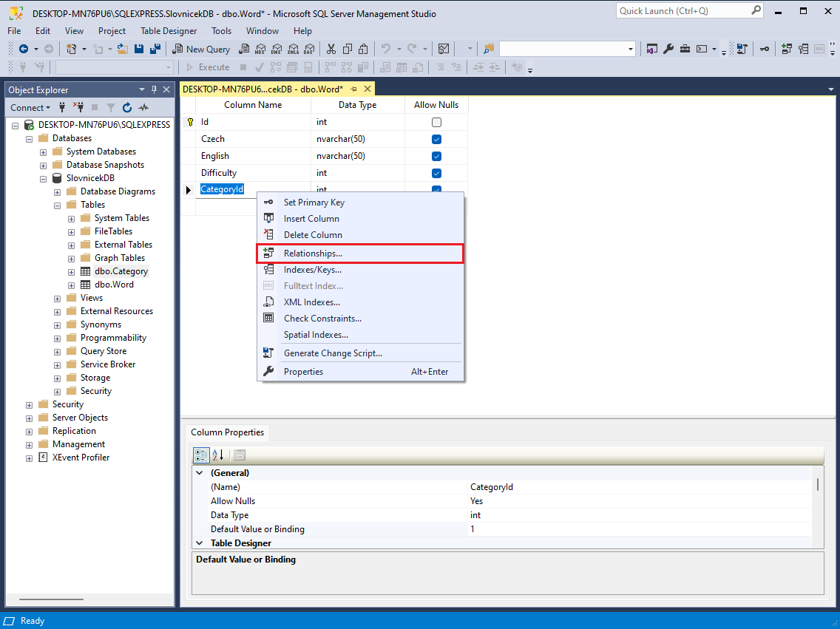The height and width of the screenshot is (629, 840).
Task: Collapse the SlovnicekDB database node
Action: tap(44, 178)
